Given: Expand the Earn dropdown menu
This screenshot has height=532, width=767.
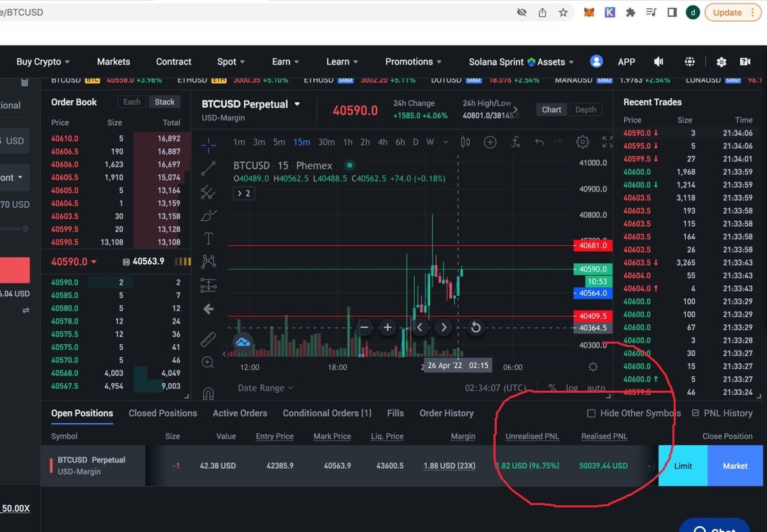Looking at the screenshot, I should click(286, 62).
